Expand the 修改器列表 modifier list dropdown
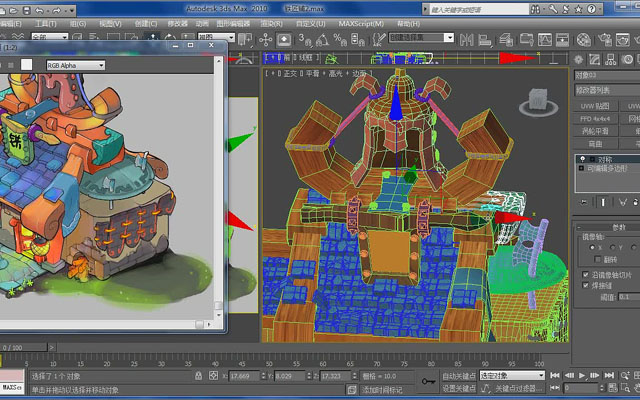640x400 pixels. (607, 90)
